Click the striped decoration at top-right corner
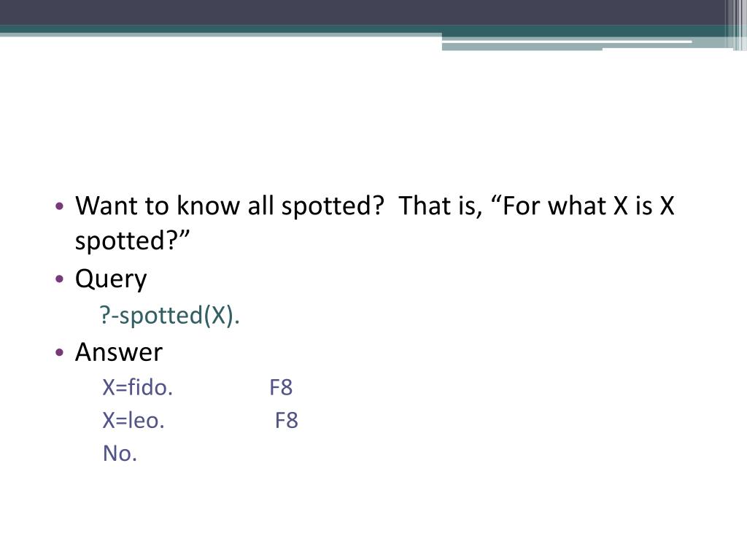 (x=736, y=25)
